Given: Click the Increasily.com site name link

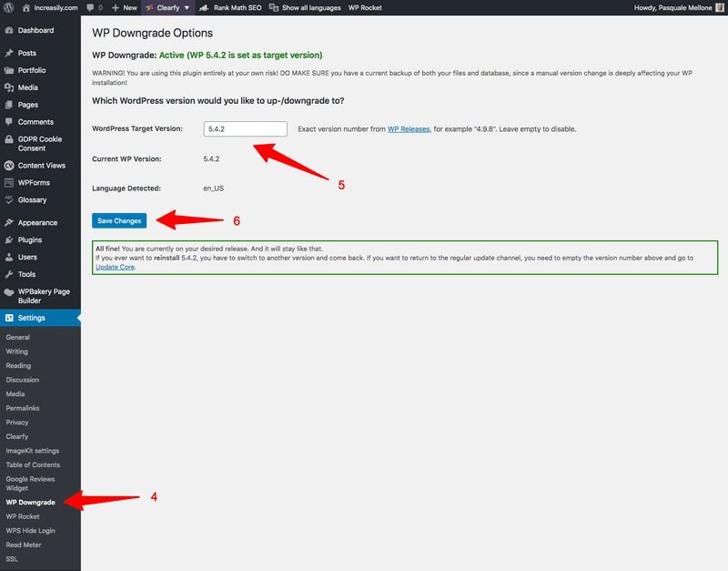Looking at the screenshot, I should pyautogui.click(x=56, y=7).
